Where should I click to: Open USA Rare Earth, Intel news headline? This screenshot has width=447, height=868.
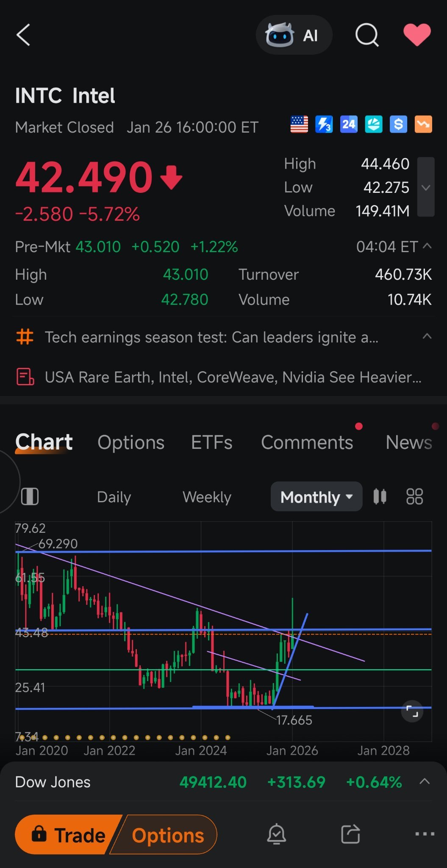pos(233,377)
